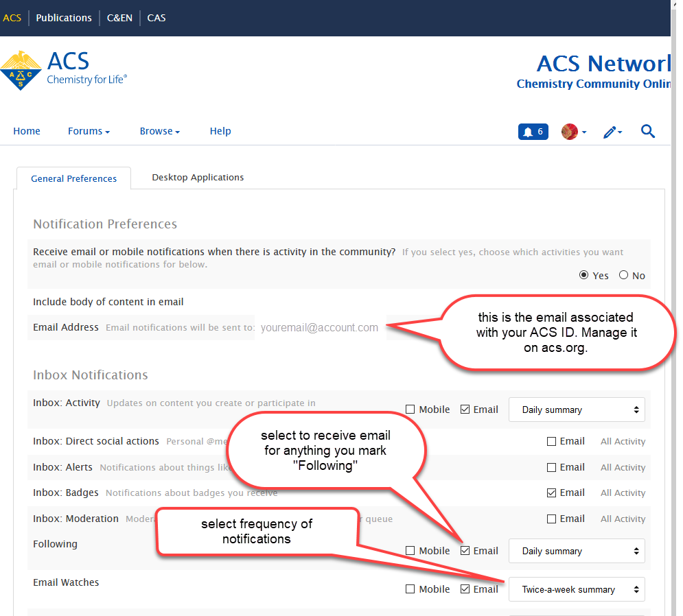
Task: Open Inbox: Activity frequency dropdown
Action: (577, 410)
